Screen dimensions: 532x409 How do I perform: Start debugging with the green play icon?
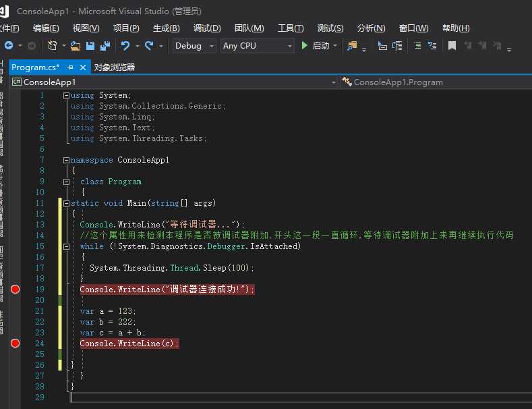pos(304,45)
